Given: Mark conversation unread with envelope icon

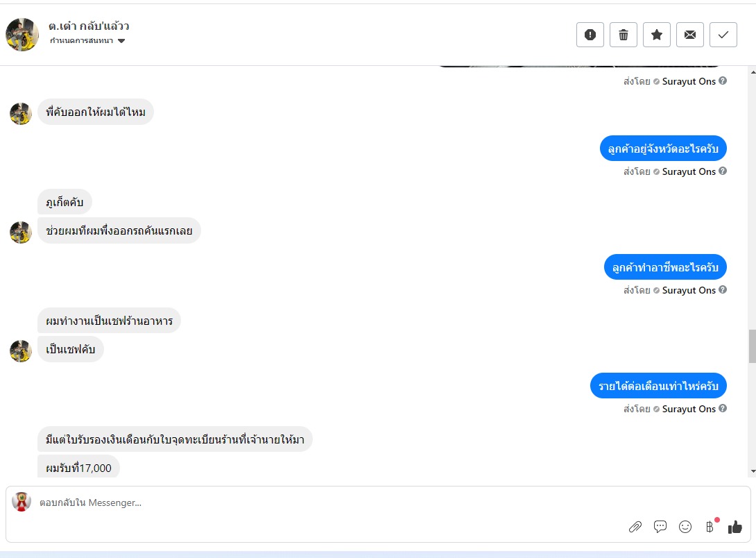Looking at the screenshot, I should coord(690,35).
